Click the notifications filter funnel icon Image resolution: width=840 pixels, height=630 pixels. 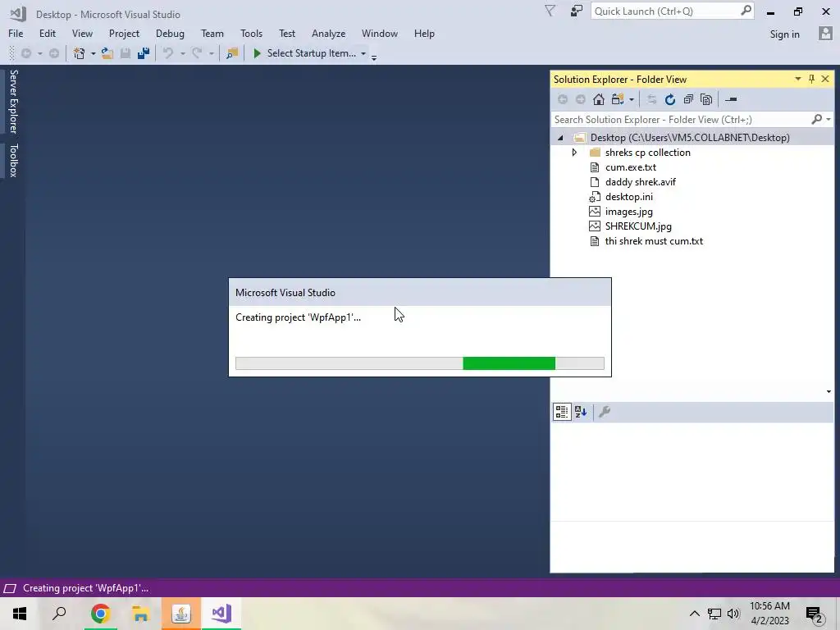pos(550,11)
